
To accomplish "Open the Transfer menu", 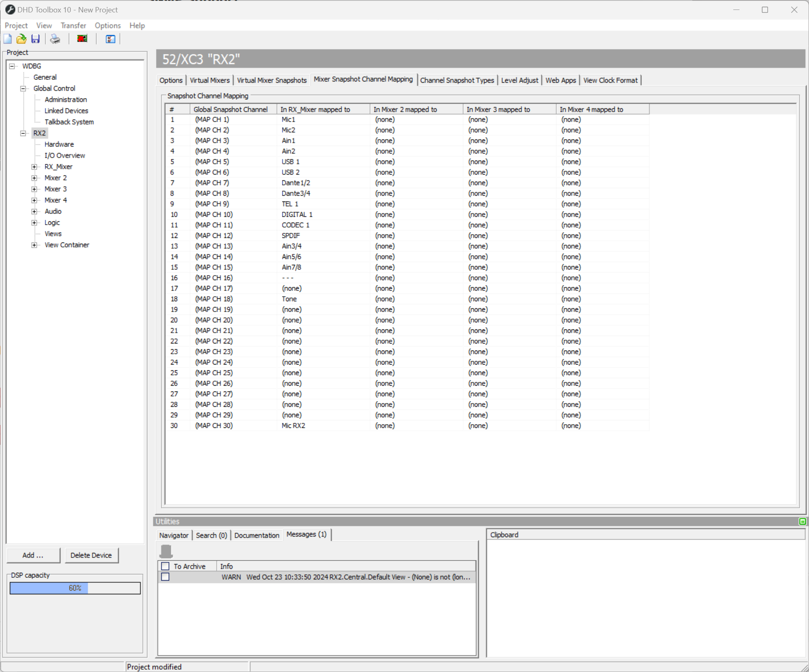I will coord(73,26).
